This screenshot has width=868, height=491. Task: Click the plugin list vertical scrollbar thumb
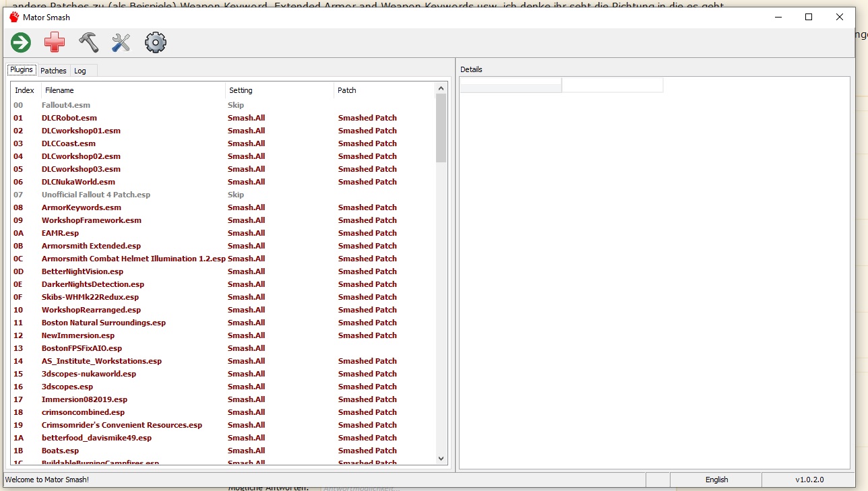click(441, 128)
